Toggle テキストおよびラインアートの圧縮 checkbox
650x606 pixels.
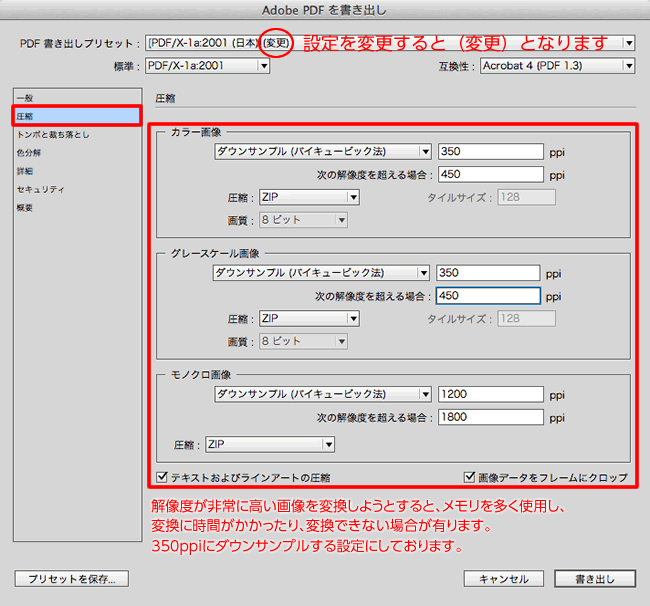pyautogui.click(x=162, y=477)
